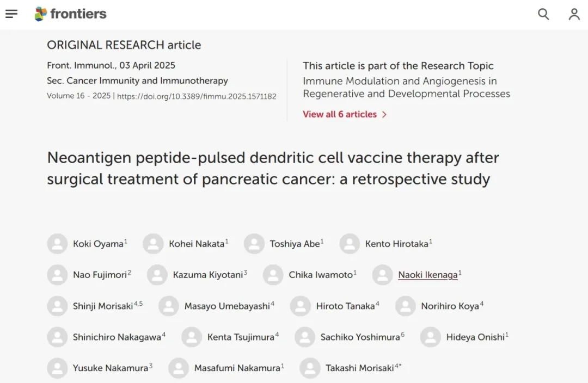
Task: Open the hamburger menu icon
Action: coord(11,14)
